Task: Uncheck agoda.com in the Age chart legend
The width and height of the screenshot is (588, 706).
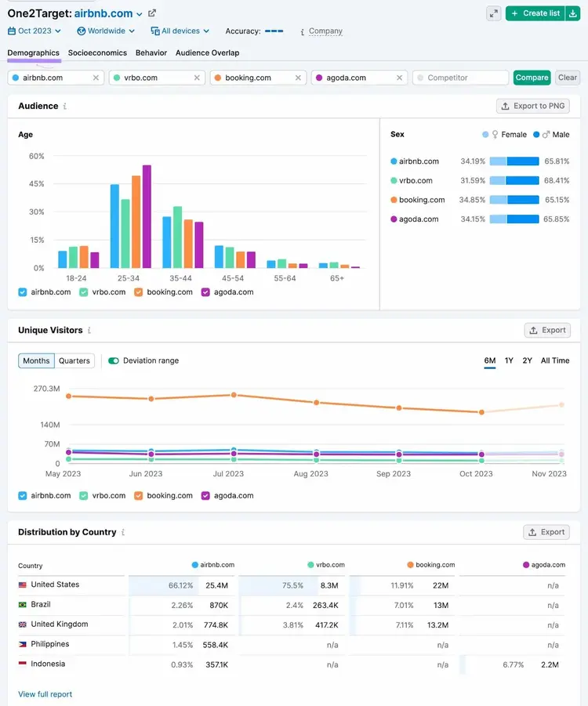Action: tap(205, 292)
